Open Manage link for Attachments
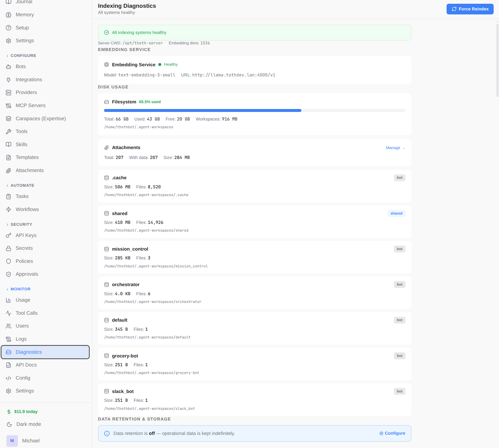This screenshot has width=499, height=448. tap(395, 148)
